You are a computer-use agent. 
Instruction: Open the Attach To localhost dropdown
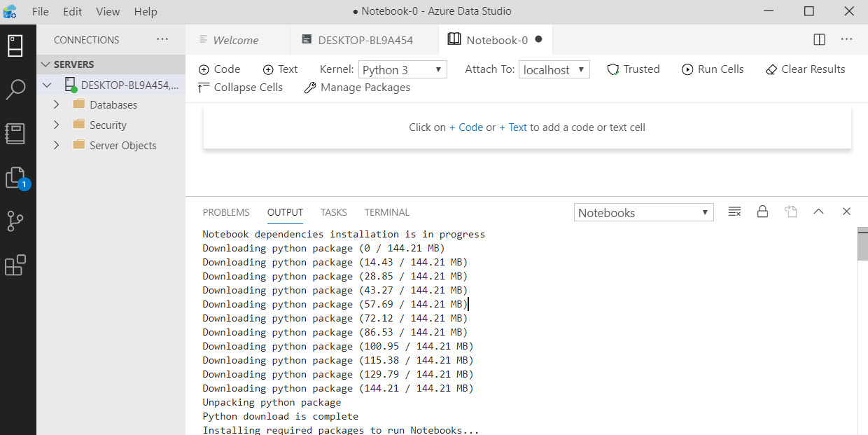tap(554, 70)
